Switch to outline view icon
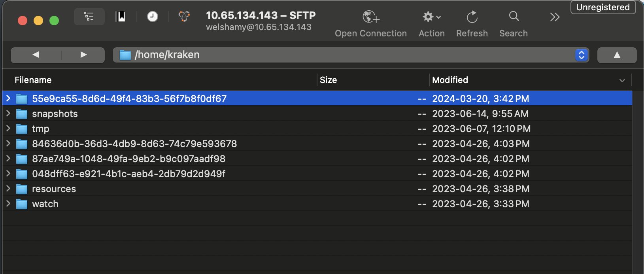 89,17
